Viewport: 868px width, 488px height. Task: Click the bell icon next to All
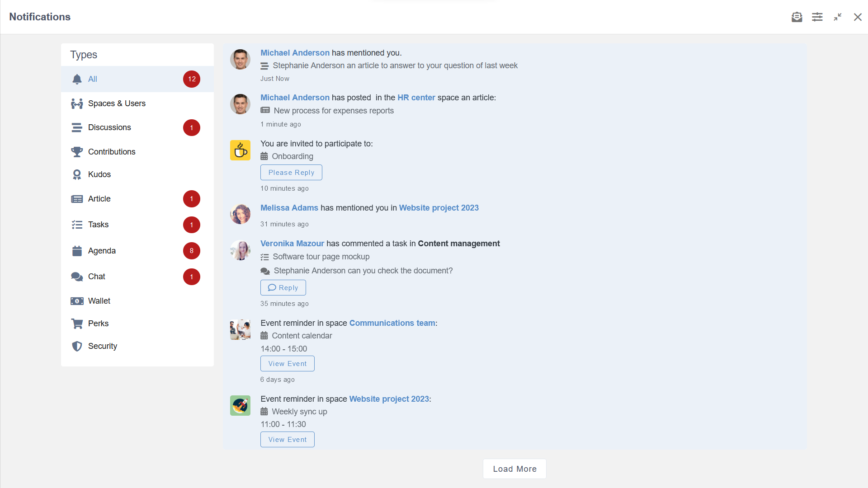point(77,79)
